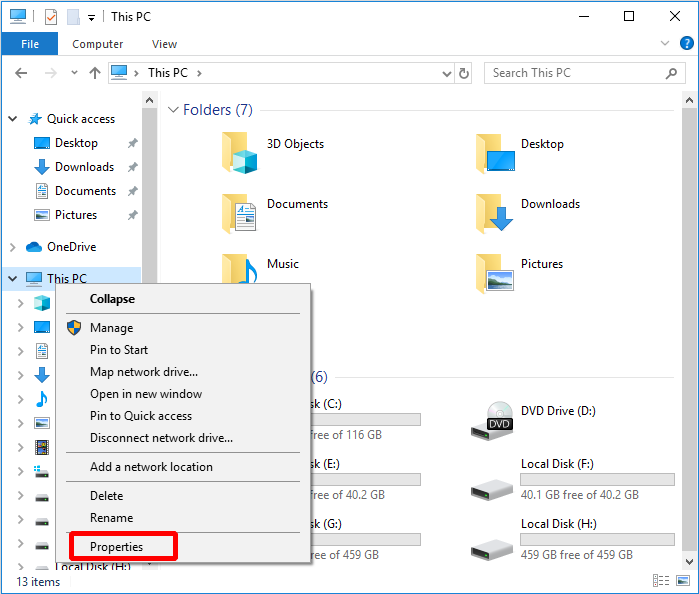This screenshot has width=699, height=594.
Task: Open the help question mark icon
Action: click(x=686, y=44)
